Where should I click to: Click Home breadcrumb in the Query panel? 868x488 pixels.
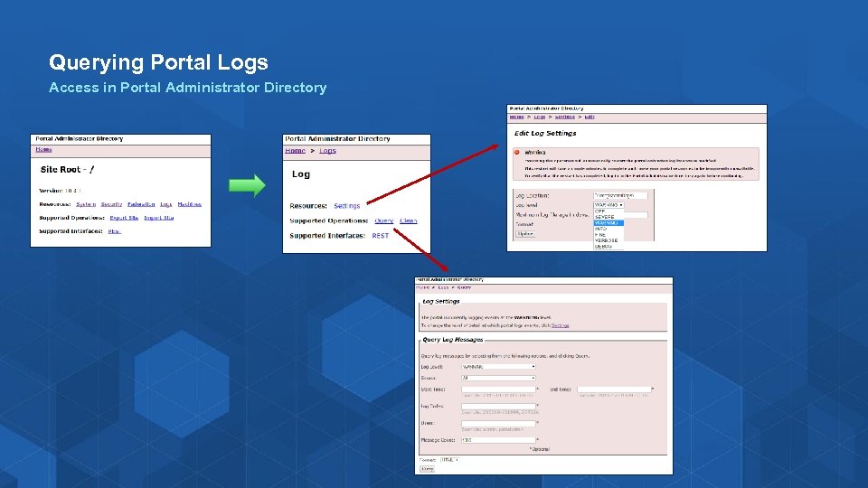[423, 287]
